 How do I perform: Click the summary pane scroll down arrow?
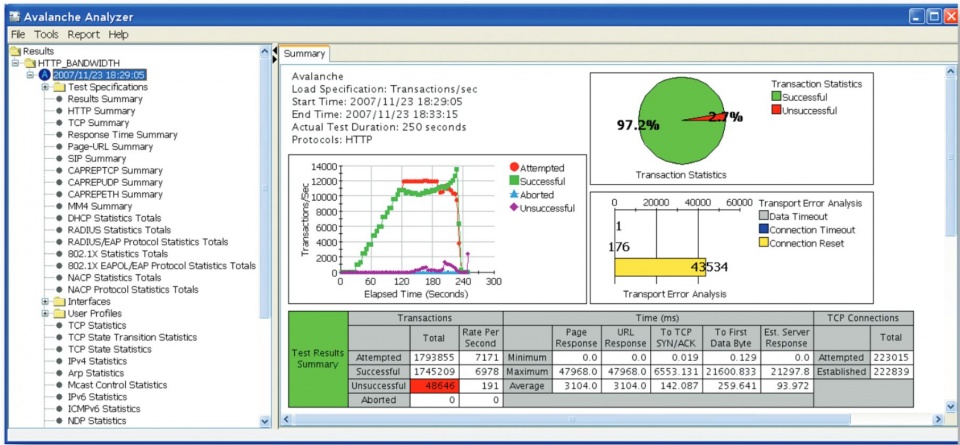coord(950,406)
